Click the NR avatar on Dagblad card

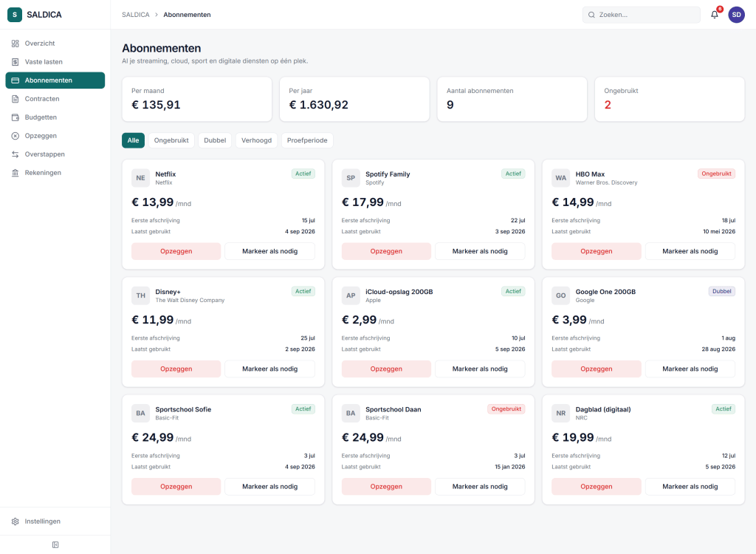561,413
